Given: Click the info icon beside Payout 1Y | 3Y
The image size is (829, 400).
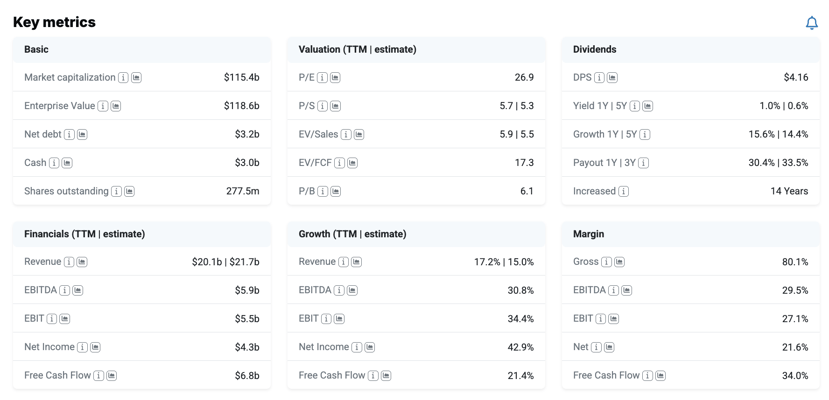Looking at the screenshot, I should pos(644,163).
